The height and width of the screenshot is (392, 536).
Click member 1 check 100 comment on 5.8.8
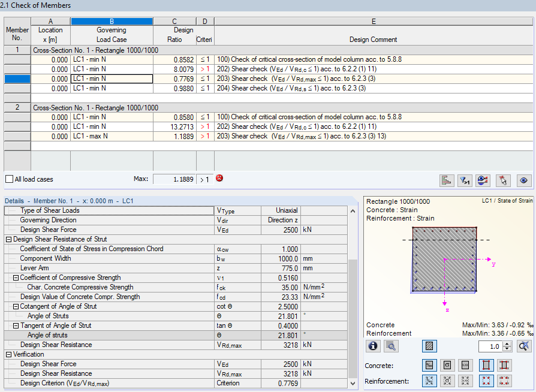point(374,59)
